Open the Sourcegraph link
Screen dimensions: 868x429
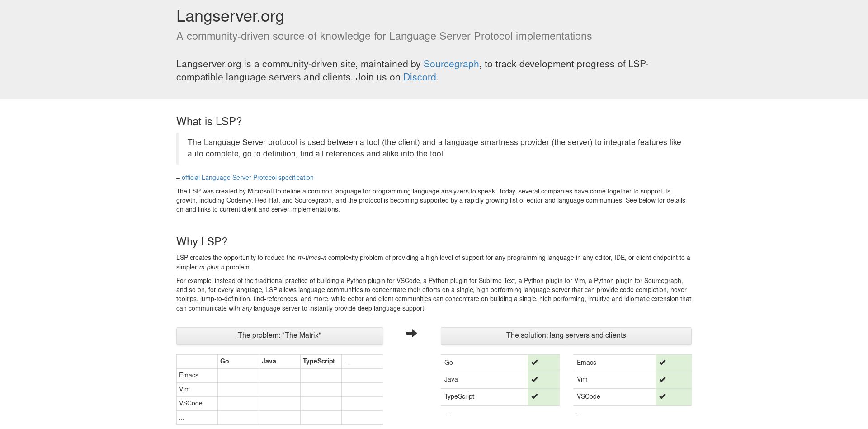[x=451, y=65]
